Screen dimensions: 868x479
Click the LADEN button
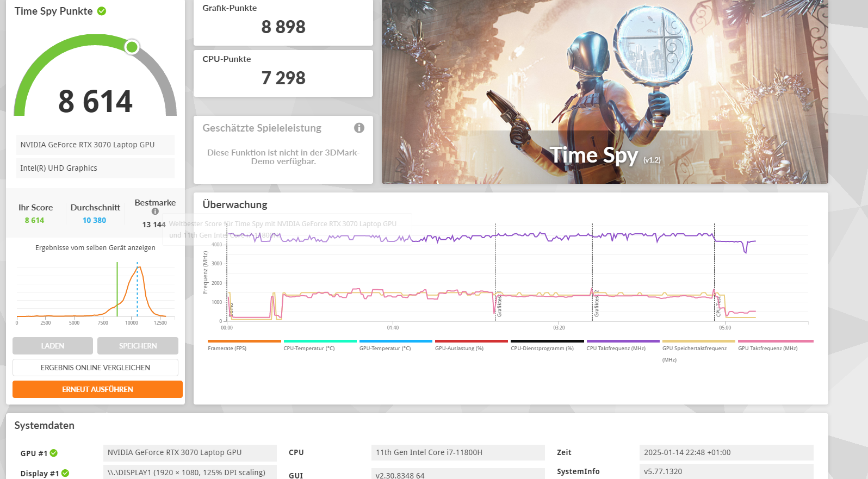pos(53,346)
